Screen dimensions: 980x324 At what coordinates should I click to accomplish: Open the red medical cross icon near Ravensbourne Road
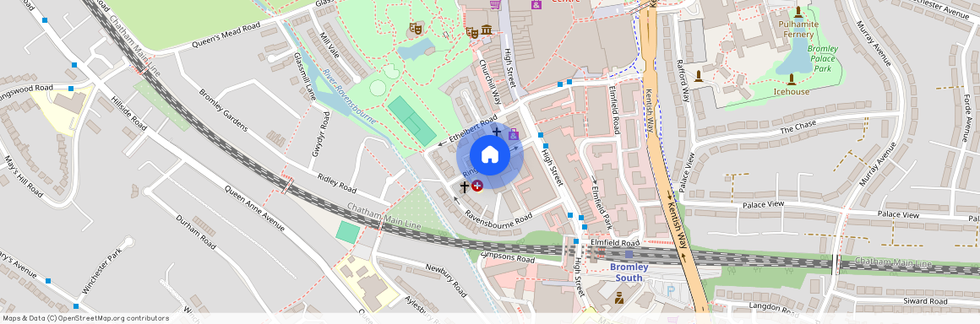[477, 186]
